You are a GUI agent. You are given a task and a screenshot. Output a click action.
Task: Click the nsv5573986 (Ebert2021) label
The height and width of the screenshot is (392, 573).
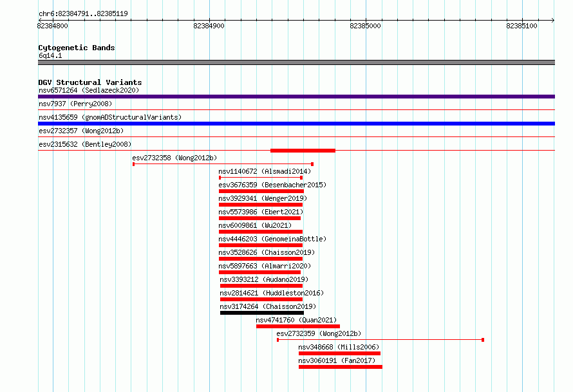point(261,212)
